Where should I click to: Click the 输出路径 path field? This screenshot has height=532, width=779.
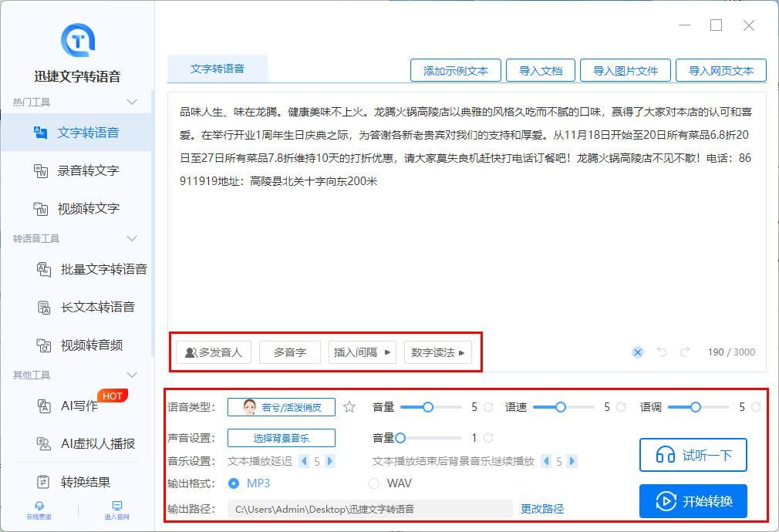(369, 509)
